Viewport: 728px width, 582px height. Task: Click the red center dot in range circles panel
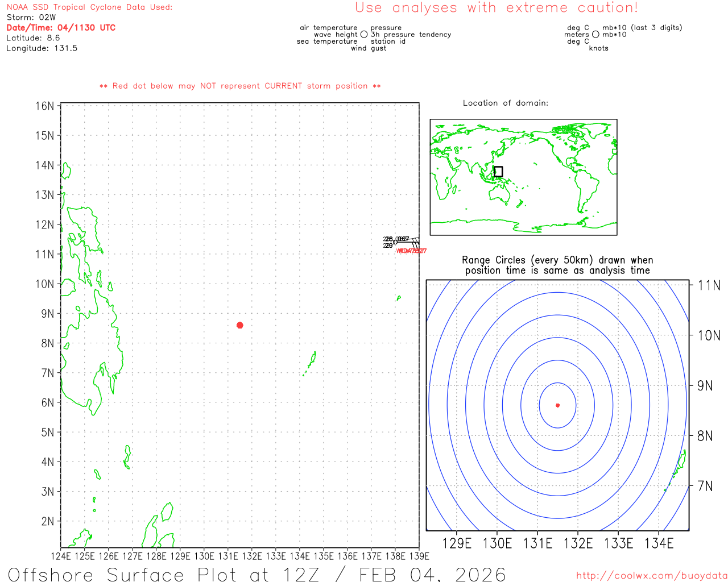[x=557, y=405]
